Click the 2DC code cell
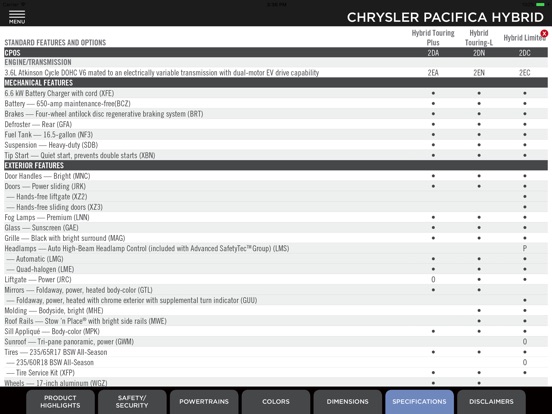 [525, 53]
